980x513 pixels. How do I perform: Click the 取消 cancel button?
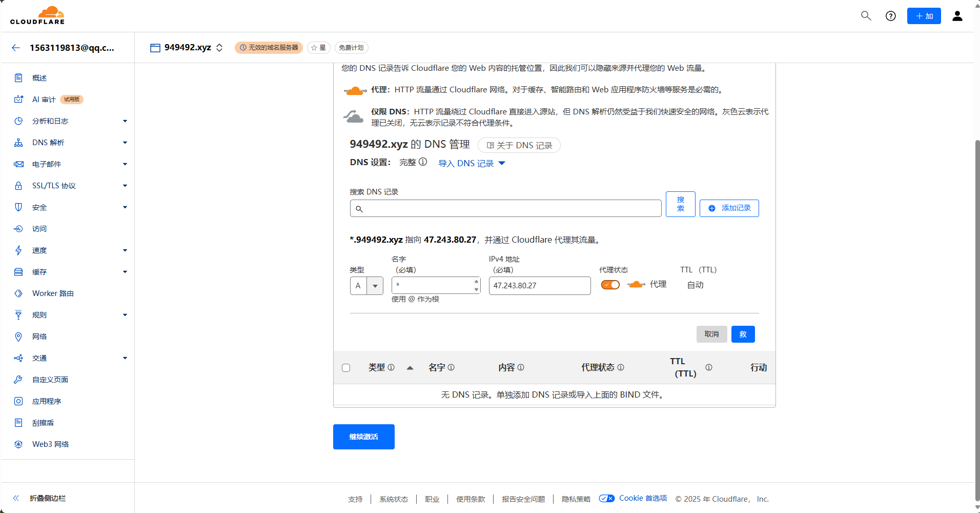coord(711,334)
